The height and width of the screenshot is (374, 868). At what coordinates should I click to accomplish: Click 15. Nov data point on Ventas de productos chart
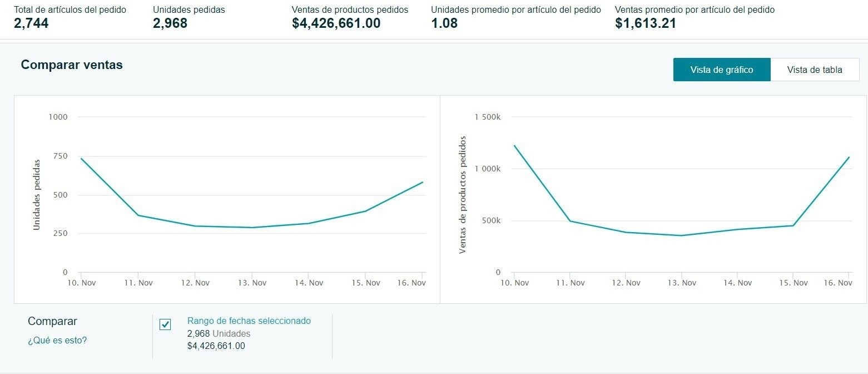click(793, 225)
